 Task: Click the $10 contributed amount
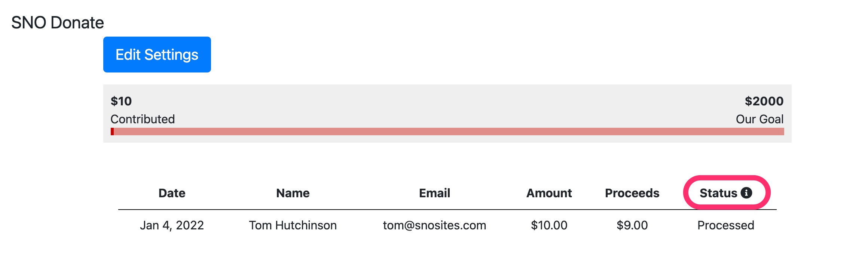tap(121, 101)
